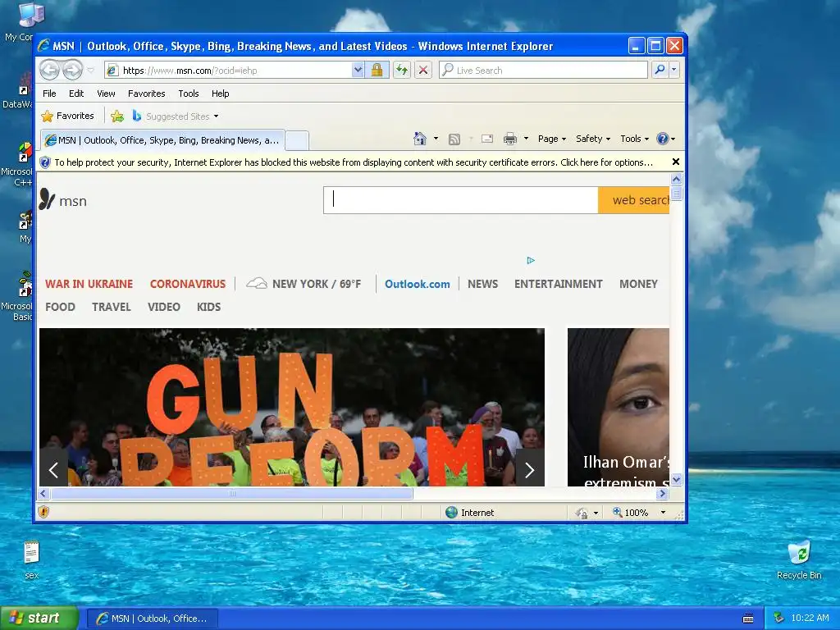The image size is (840, 630).
Task: Click the MSN web search text field
Action: (x=461, y=200)
